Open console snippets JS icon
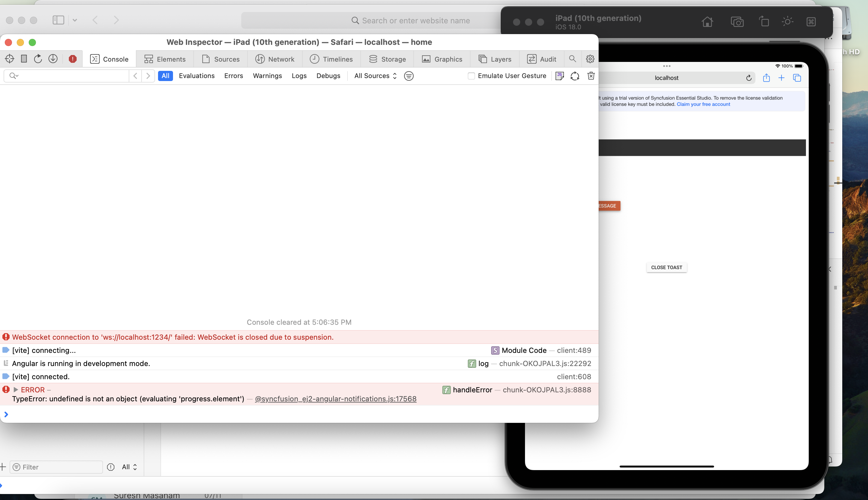868x500 pixels. [559, 76]
